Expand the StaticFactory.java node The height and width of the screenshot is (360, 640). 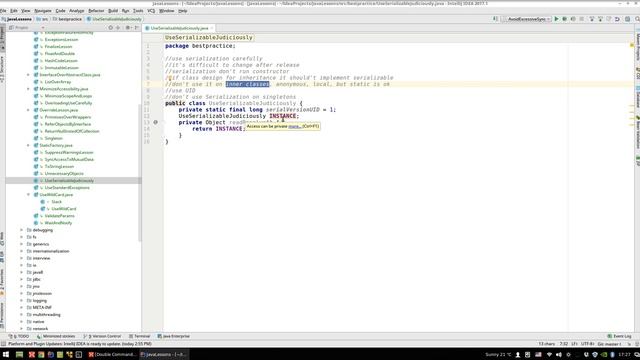(x=29, y=145)
